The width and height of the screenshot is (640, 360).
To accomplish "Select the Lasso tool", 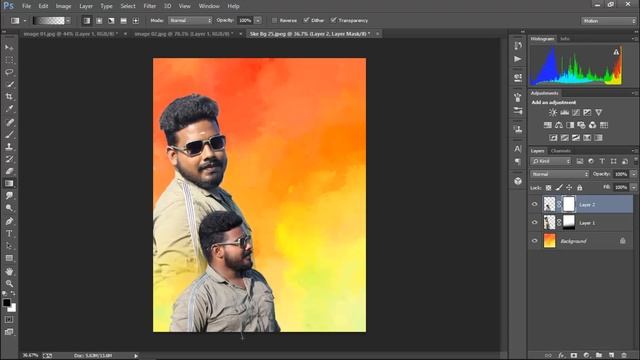I will click(9, 72).
